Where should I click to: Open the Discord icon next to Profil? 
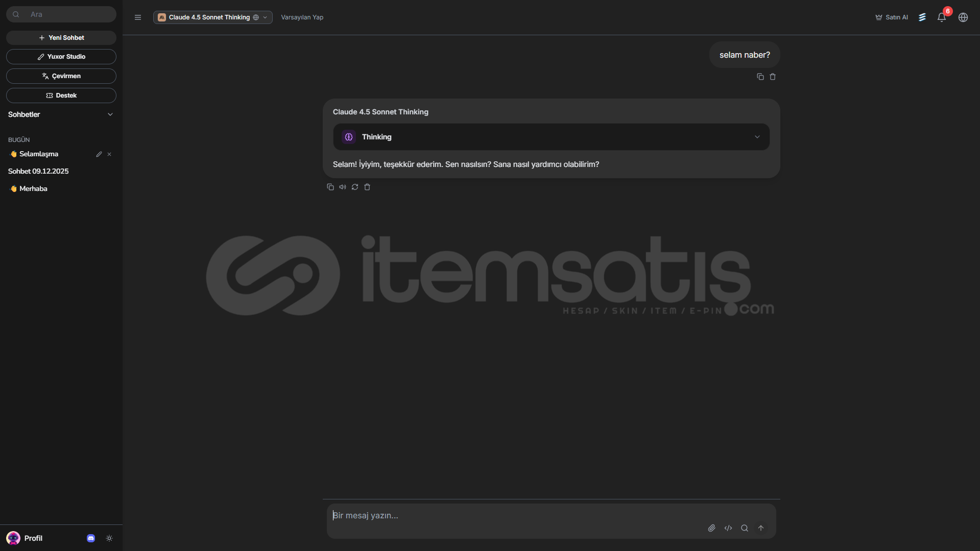tap(91, 538)
